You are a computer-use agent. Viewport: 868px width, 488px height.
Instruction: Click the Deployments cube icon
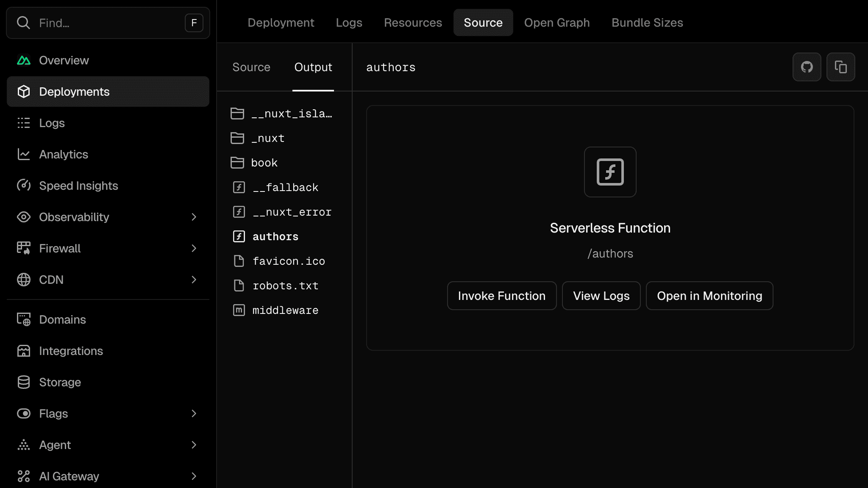point(24,91)
